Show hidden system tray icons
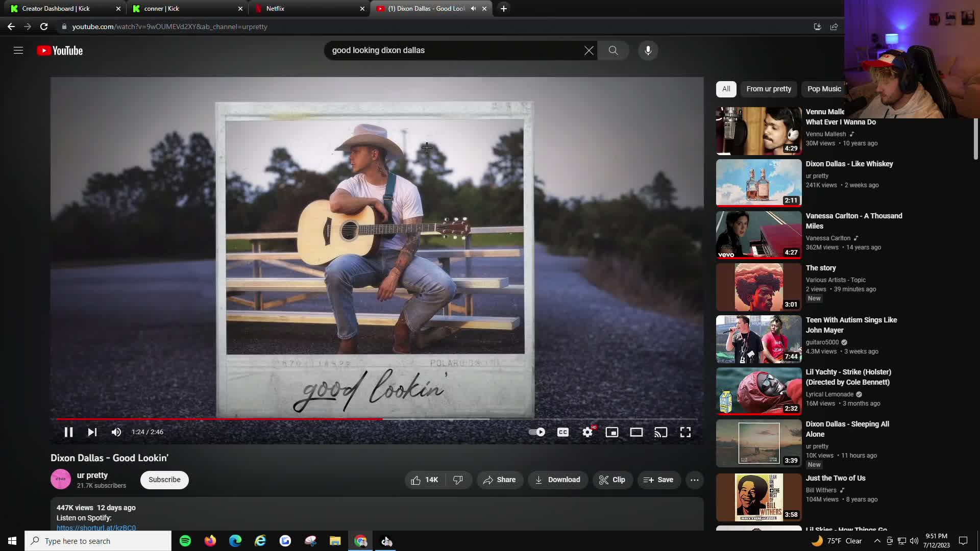 tap(877, 541)
